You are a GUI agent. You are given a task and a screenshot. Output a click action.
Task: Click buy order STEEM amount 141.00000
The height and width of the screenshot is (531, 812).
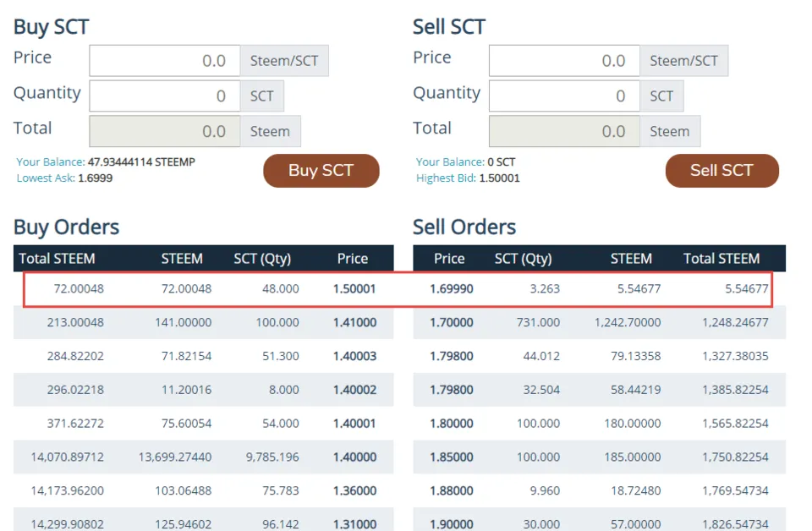(x=184, y=322)
